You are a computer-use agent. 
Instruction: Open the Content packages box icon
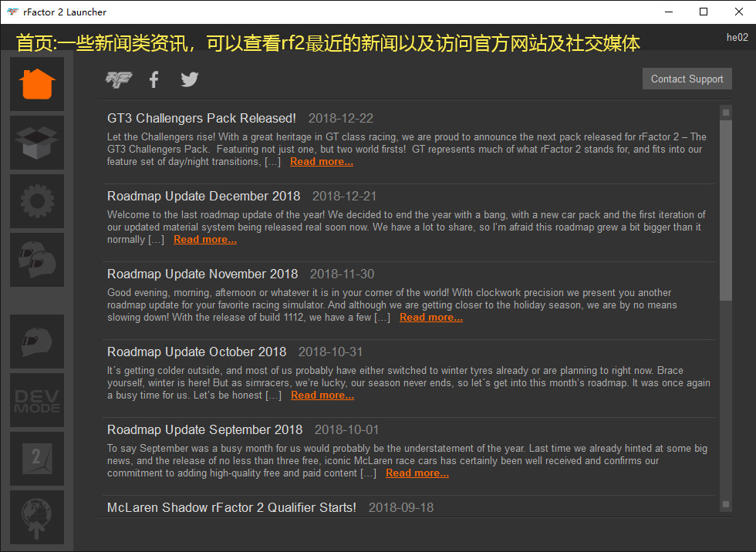pos(37,143)
